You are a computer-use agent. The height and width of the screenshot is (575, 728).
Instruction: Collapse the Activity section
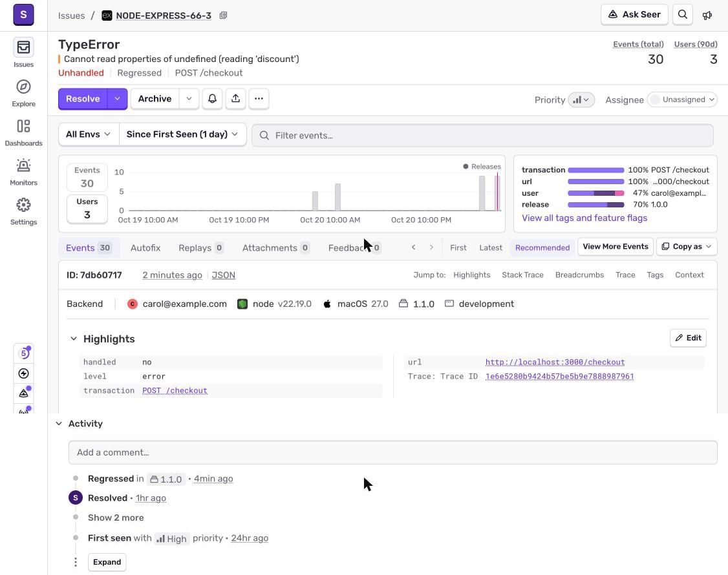click(x=59, y=424)
